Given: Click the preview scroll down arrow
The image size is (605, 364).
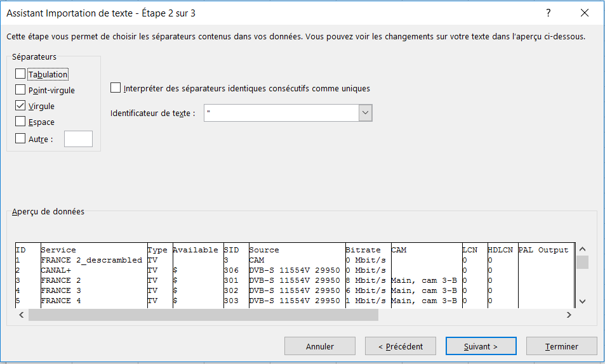Looking at the screenshot, I should pos(583,301).
